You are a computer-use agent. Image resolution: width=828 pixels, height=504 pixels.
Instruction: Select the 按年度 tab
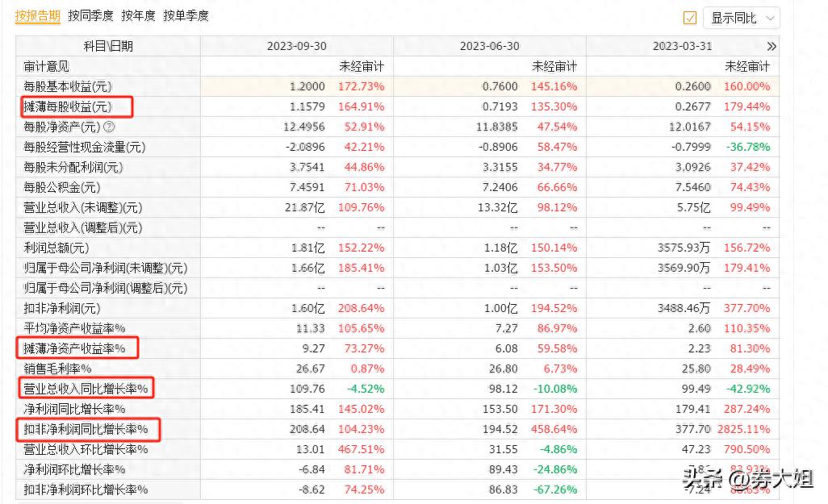point(138,15)
